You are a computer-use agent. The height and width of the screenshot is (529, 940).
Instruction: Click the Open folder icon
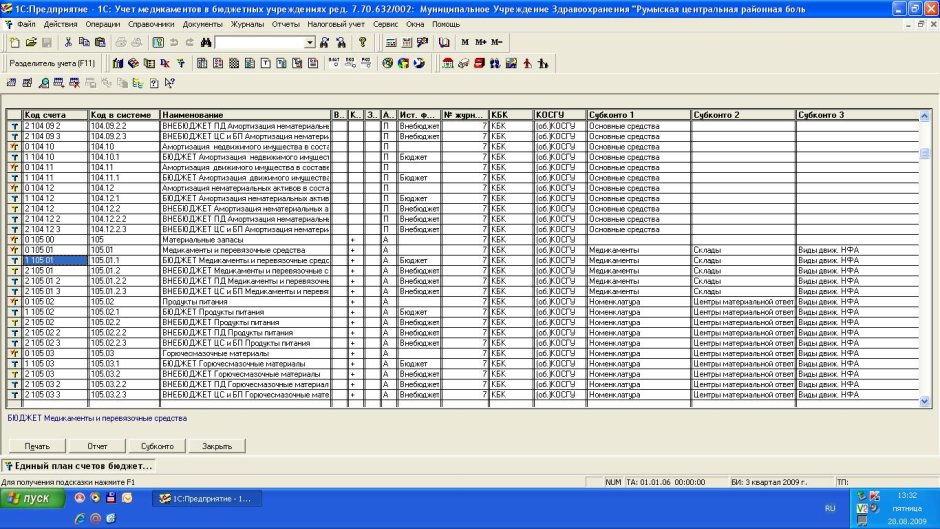pos(31,43)
